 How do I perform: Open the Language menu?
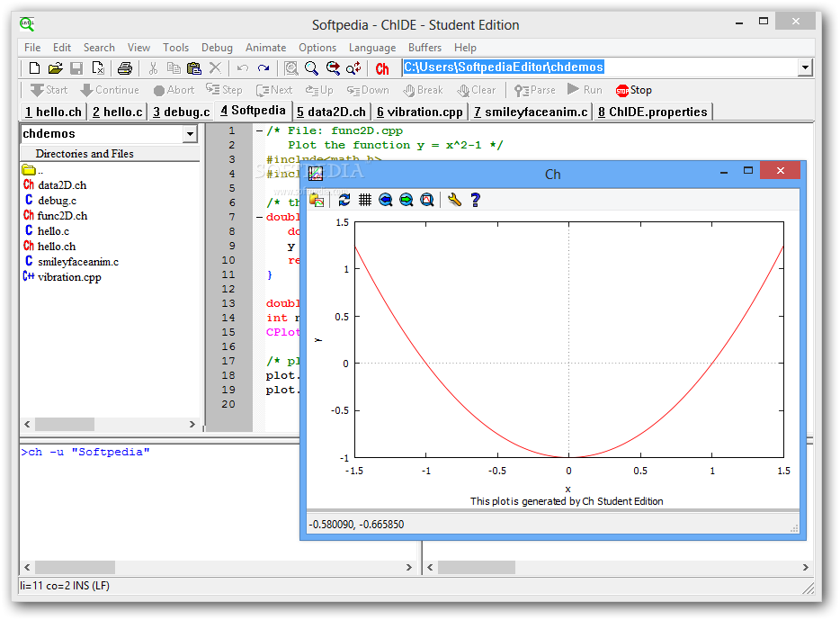tap(372, 47)
